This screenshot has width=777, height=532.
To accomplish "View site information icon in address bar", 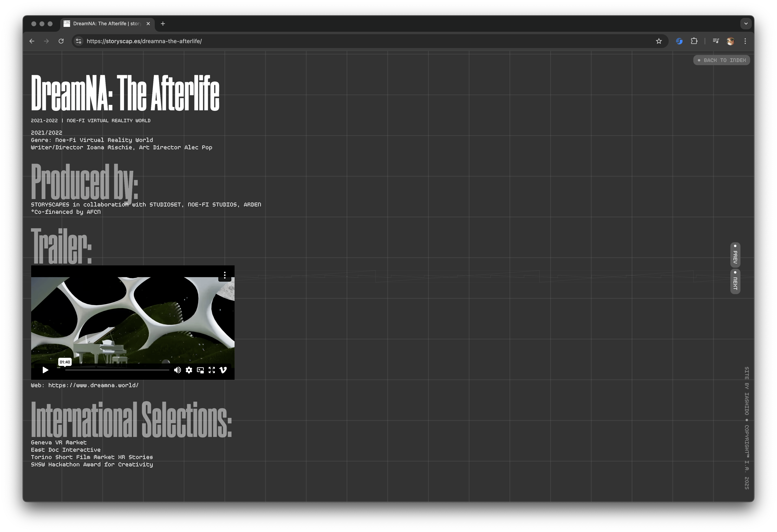I will [79, 41].
